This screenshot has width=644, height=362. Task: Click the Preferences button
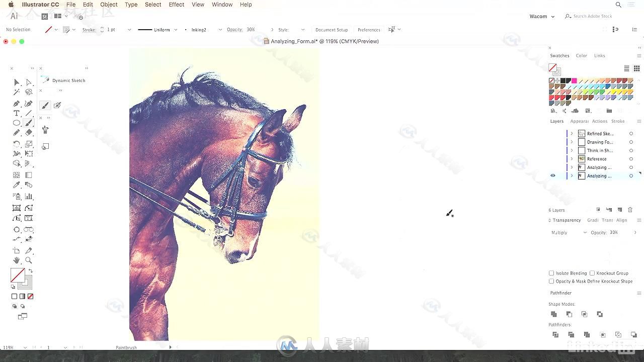click(x=369, y=30)
